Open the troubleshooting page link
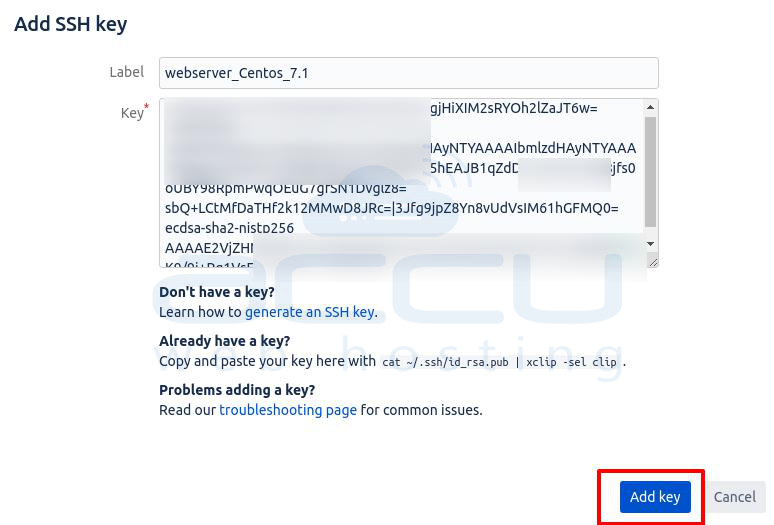This screenshot has width=774, height=525. pyautogui.click(x=288, y=410)
